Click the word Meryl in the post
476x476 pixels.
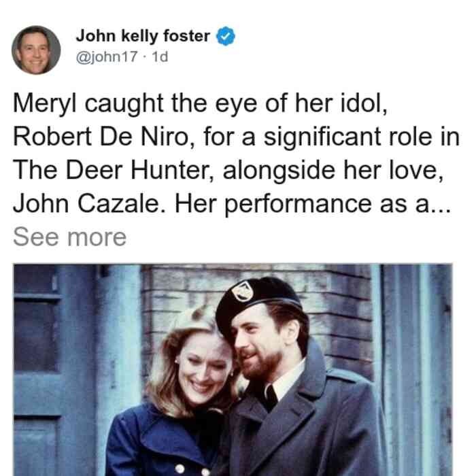[x=45, y=104]
